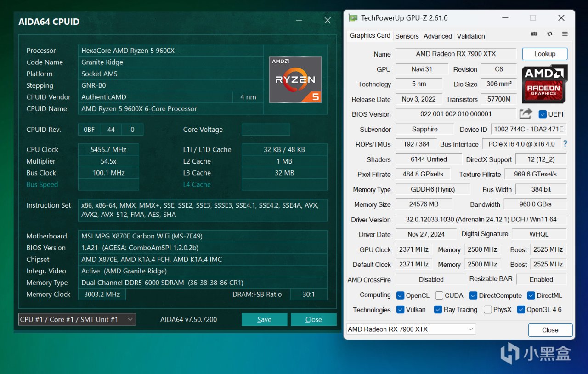The height and width of the screenshot is (374, 588).
Task: Click the Driver Date "Nov 27, 2024"
Action: 426,234
